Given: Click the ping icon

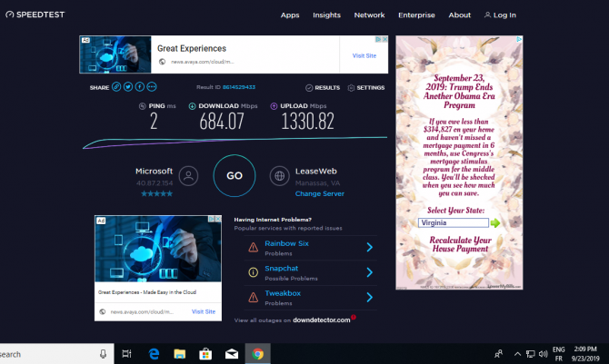Looking at the screenshot, I should pyautogui.click(x=142, y=106).
